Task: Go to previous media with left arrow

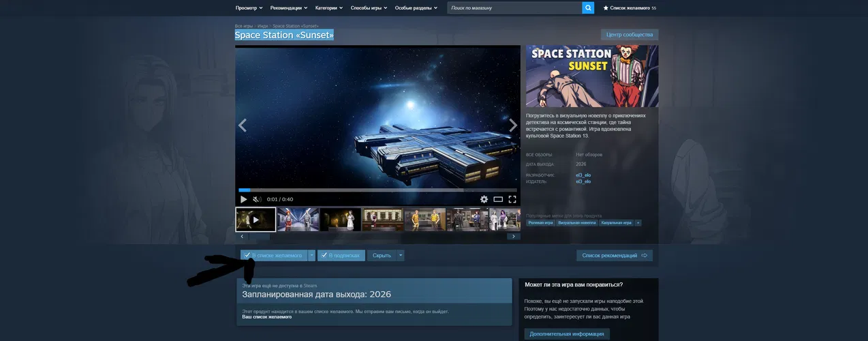Action: click(x=242, y=125)
